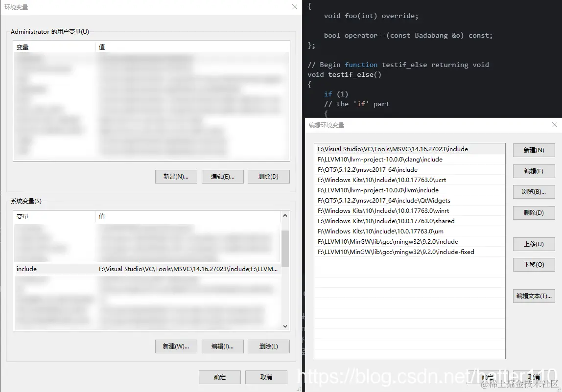Select MinGW include-fixed path entry
The height and width of the screenshot is (392, 562).
pyautogui.click(x=410, y=252)
